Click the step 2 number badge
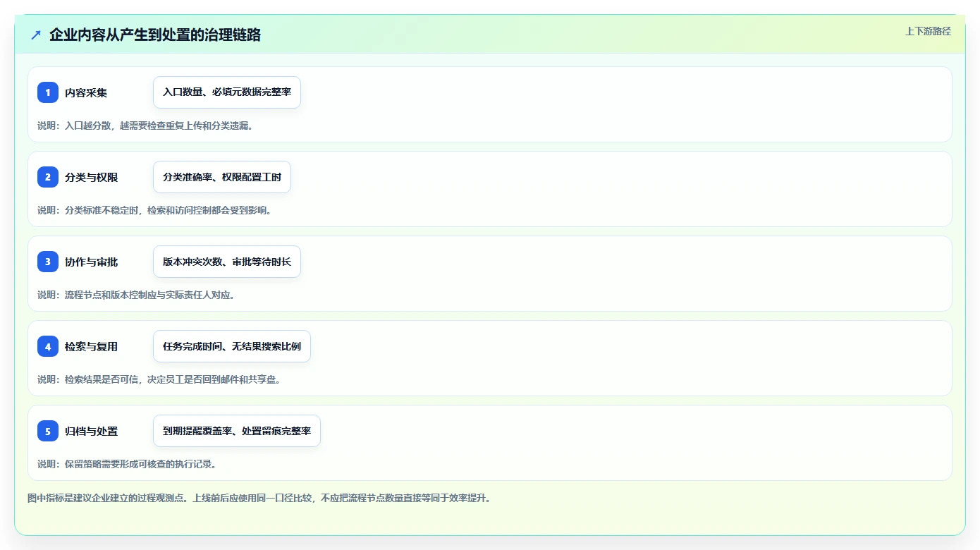 coord(48,177)
